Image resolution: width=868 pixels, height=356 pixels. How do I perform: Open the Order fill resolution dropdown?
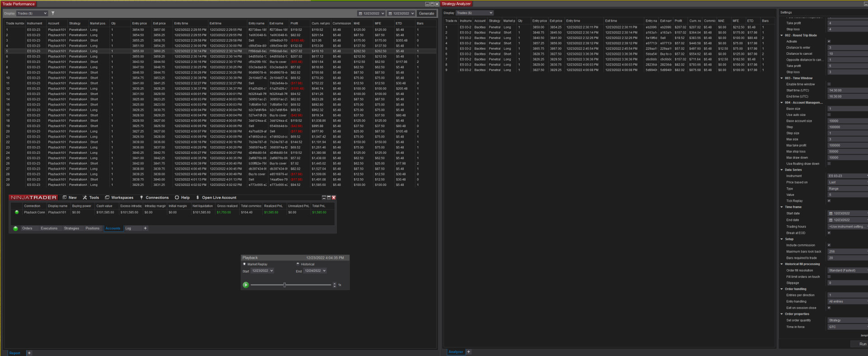847,271
